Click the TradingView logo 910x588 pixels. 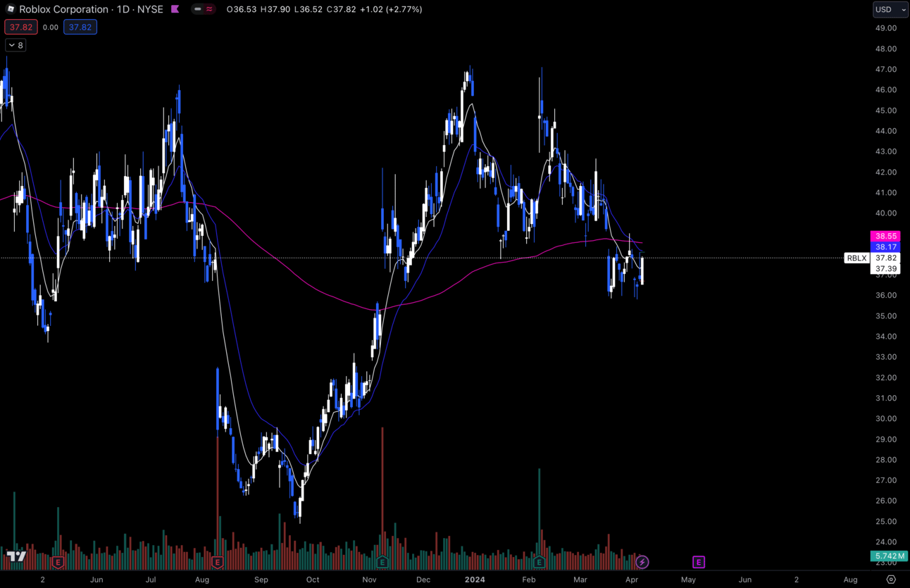click(x=17, y=556)
